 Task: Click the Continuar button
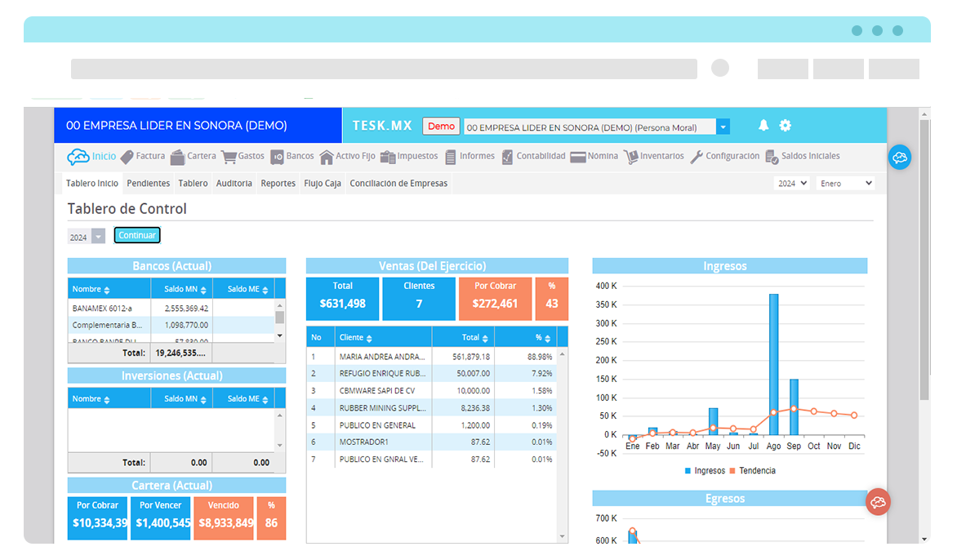[137, 235]
